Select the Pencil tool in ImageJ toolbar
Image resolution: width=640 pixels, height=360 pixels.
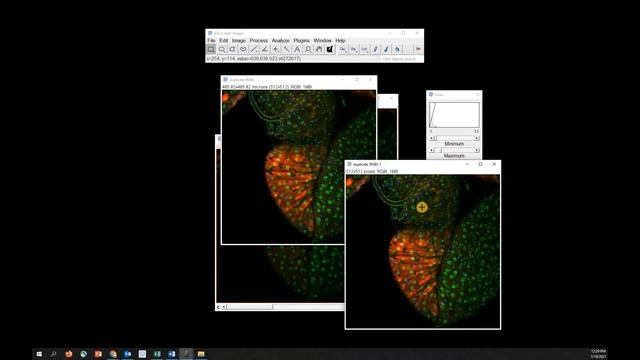pos(376,49)
